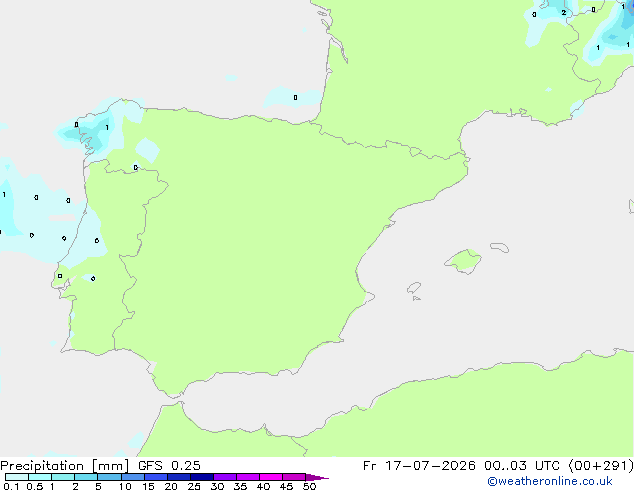Click the 0.1–0.5 mm palest legend swatch
The width and height of the screenshot is (634, 490).
tap(17, 477)
